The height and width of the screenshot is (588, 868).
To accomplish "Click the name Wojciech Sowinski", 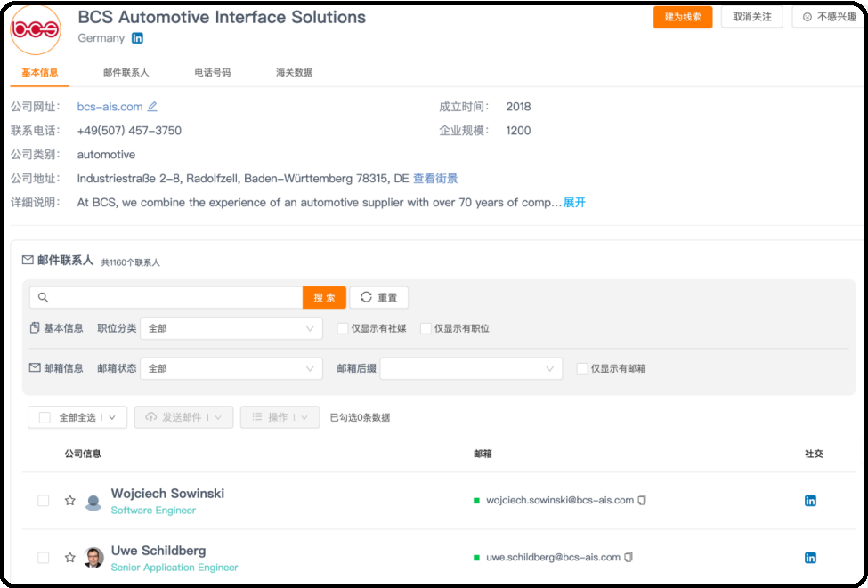I will click(167, 494).
